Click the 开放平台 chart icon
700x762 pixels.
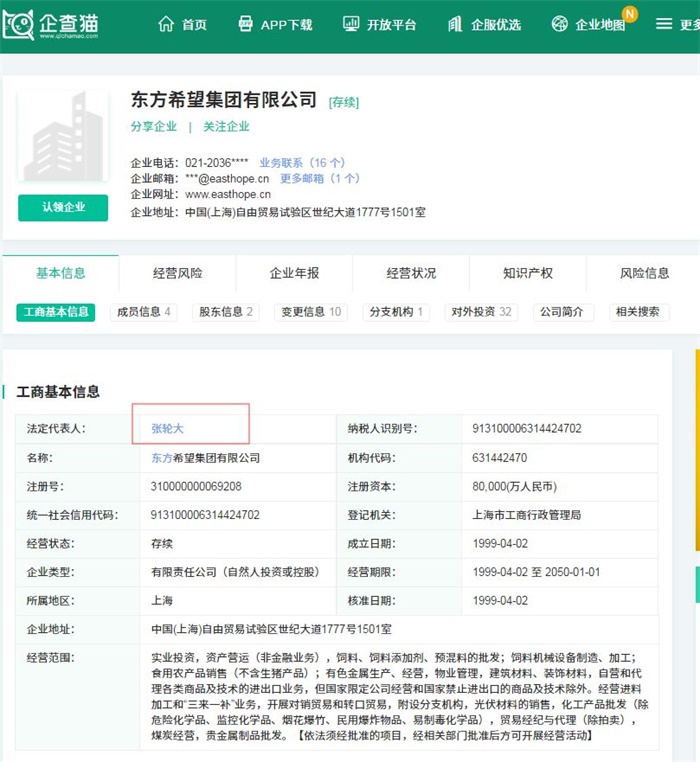point(351,24)
